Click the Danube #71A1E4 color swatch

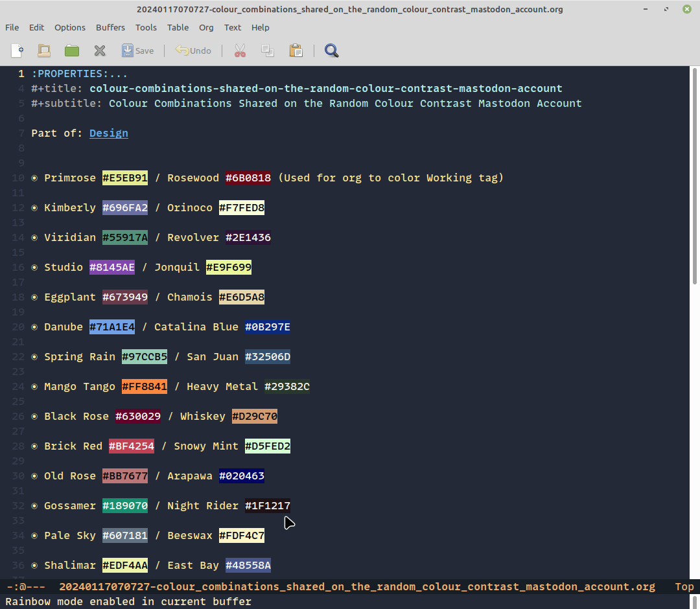click(x=112, y=327)
